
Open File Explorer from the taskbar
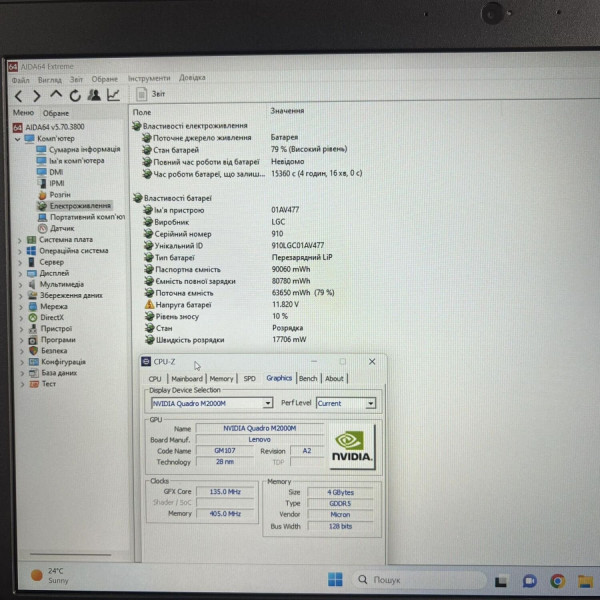click(585, 582)
